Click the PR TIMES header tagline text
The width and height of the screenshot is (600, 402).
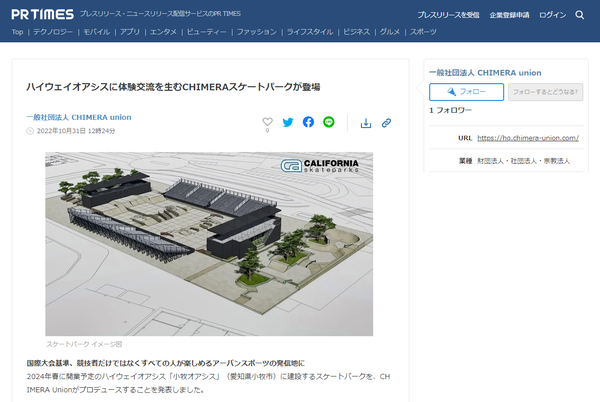[x=160, y=14]
